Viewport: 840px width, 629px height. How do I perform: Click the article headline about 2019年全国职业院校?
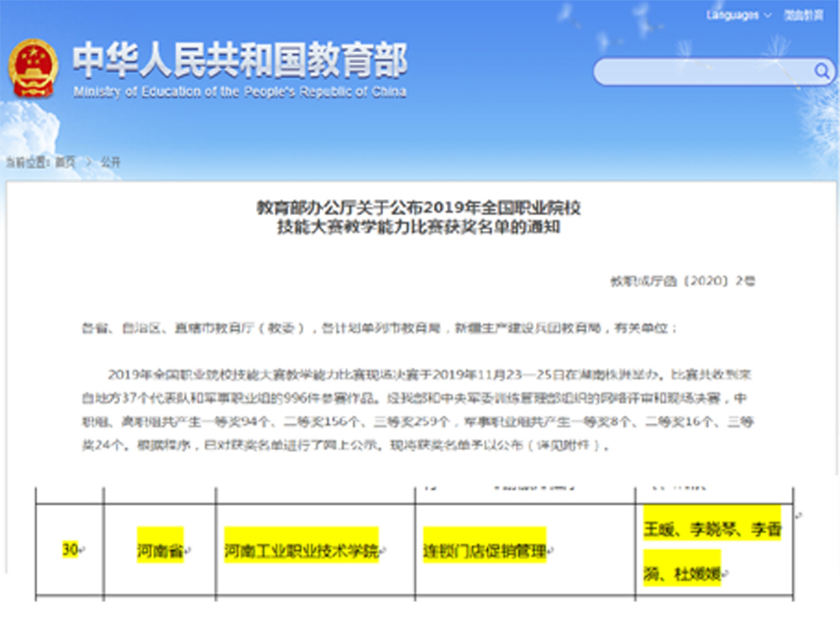(x=419, y=216)
